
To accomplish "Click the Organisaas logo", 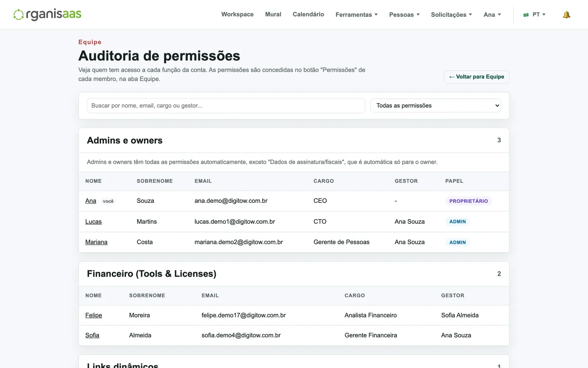I will [47, 14].
